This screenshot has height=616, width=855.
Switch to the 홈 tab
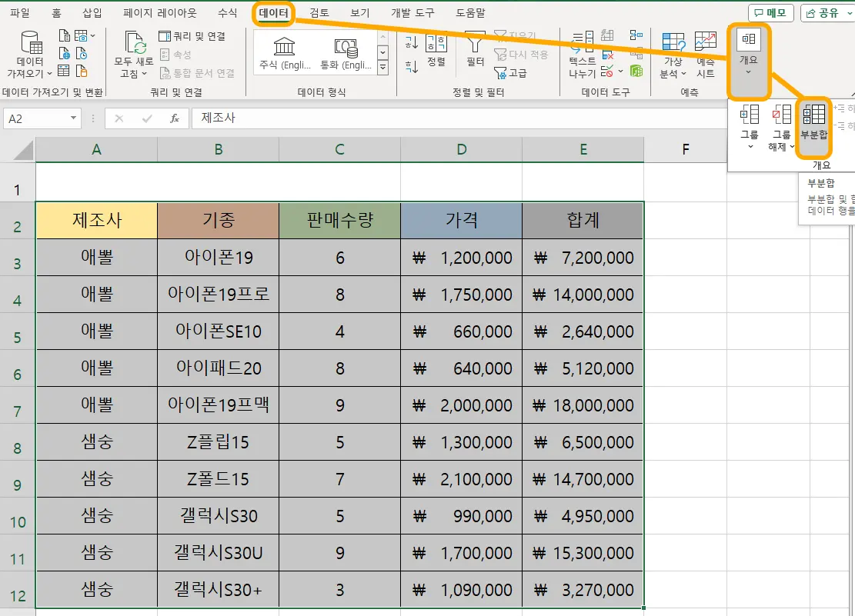click(x=56, y=13)
